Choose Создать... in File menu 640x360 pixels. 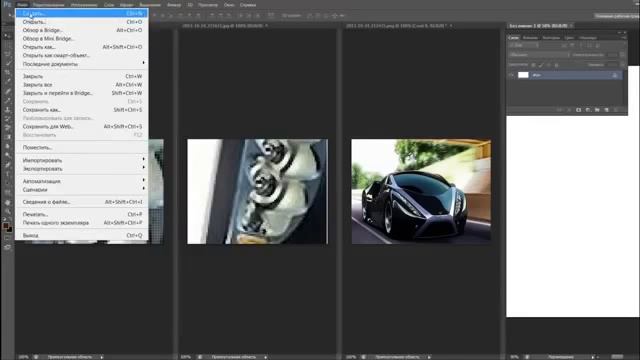click(82, 13)
